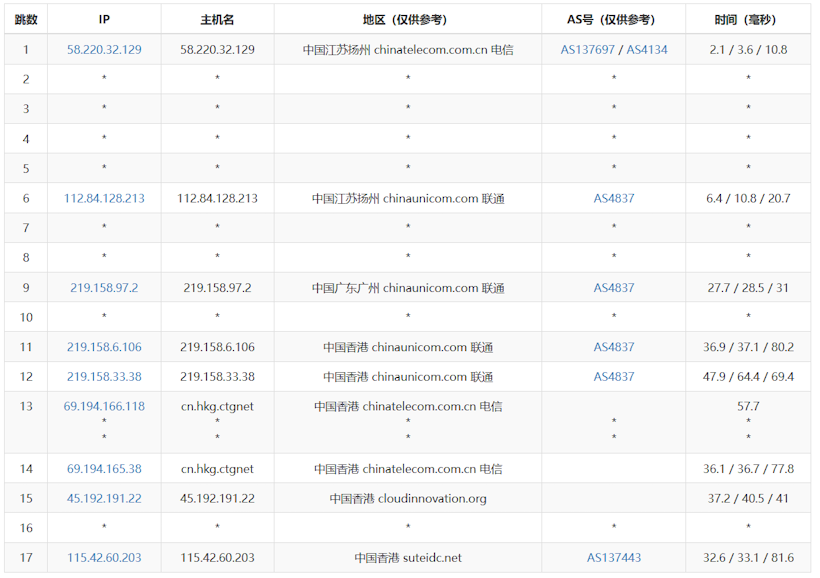
Task: Open the 219.158.33.38 IP link
Action: [104, 377]
